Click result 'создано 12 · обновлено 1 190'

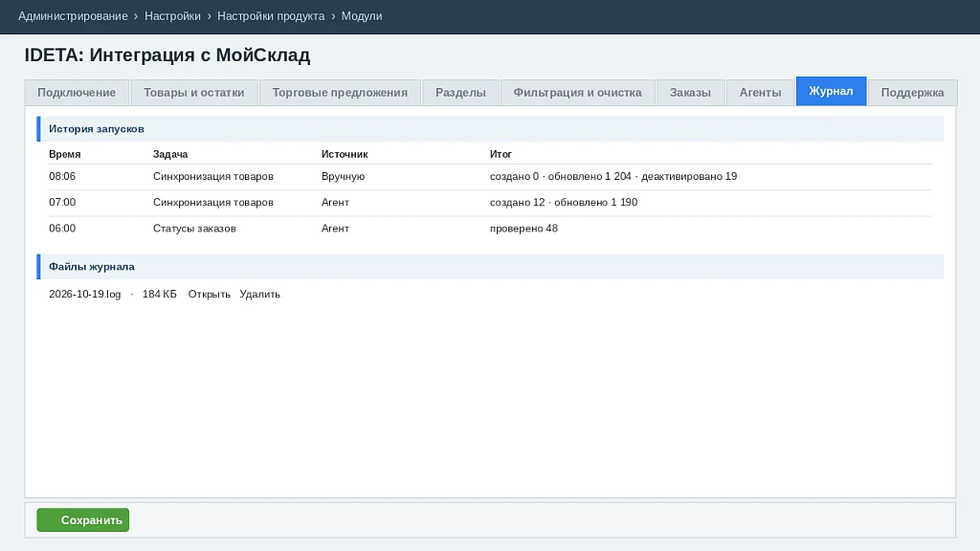pyautogui.click(x=564, y=203)
